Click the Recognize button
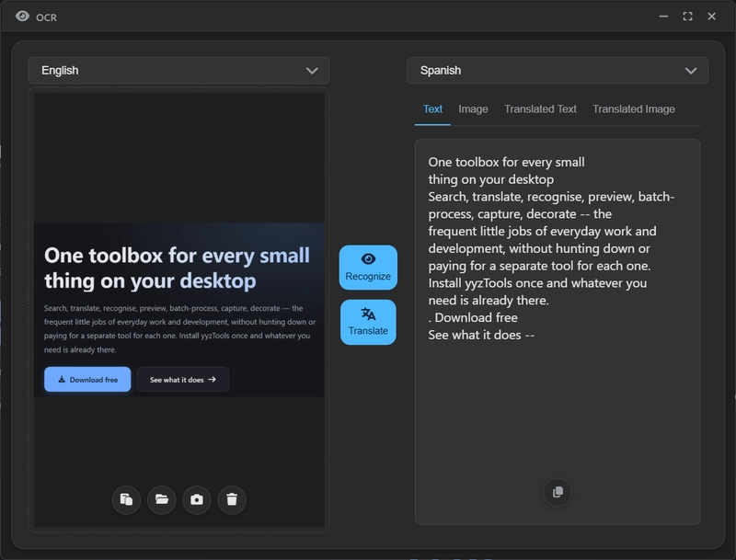The width and height of the screenshot is (736, 560). [368, 268]
